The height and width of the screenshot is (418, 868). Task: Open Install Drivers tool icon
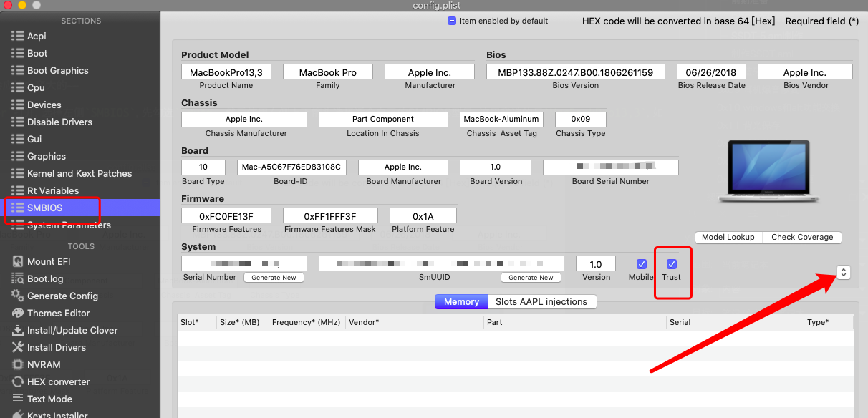18,347
